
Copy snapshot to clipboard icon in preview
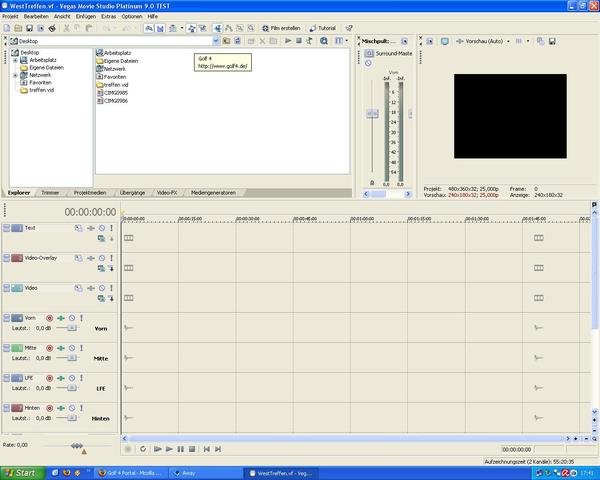tap(540, 41)
